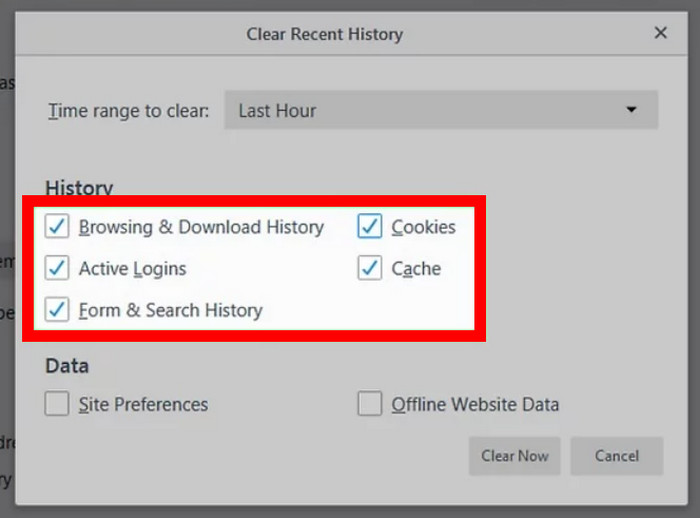Click the "Site Preferences" label text

pos(143,405)
